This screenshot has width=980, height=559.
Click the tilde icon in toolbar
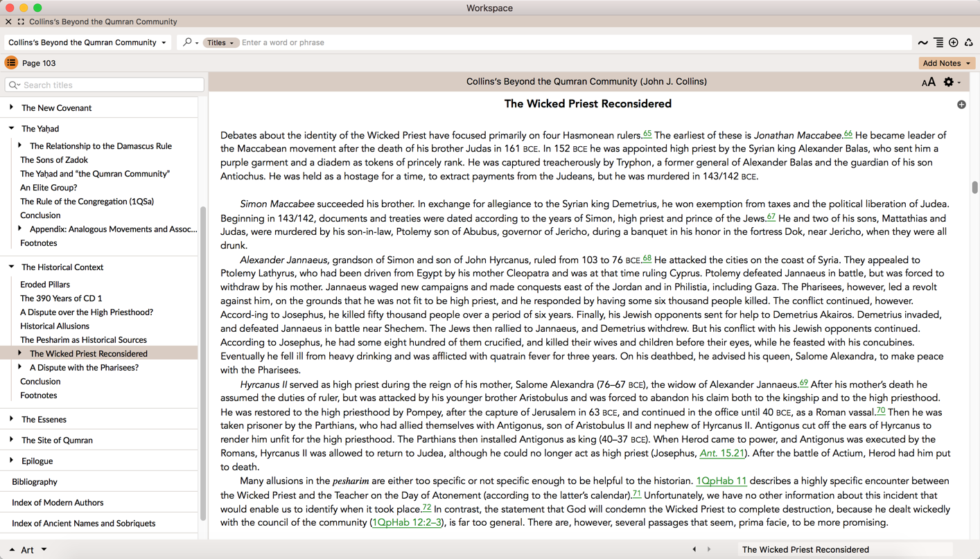coord(923,43)
